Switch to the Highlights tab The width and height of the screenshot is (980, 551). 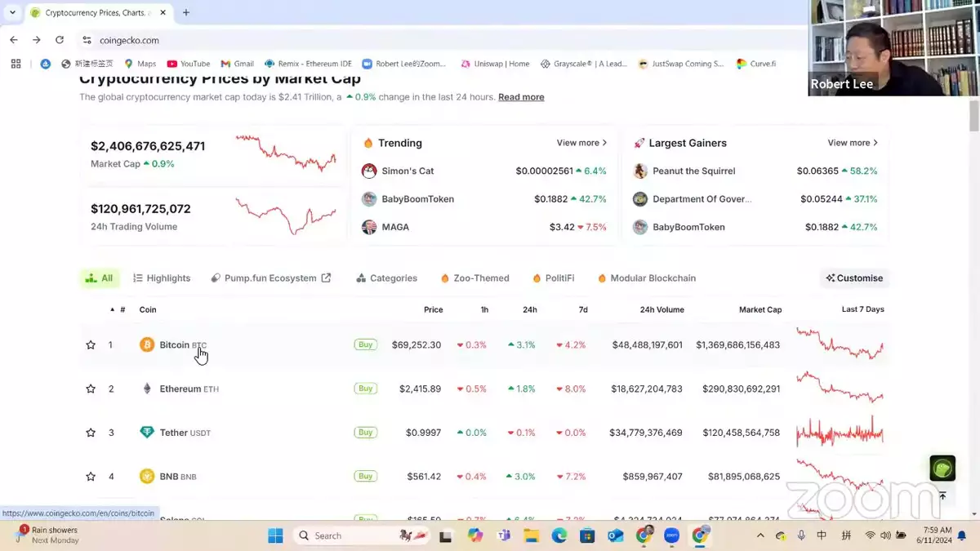(162, 278)
